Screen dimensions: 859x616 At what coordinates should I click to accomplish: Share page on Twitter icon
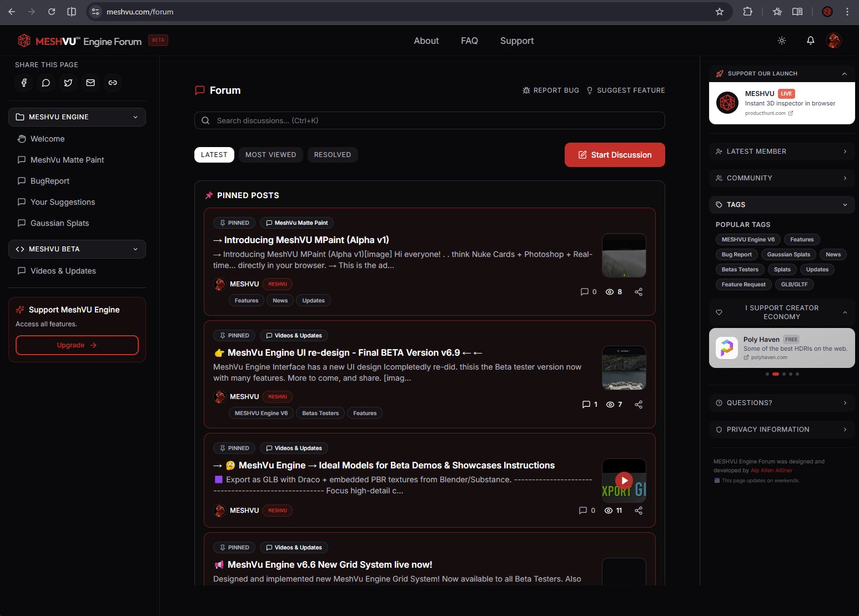coord(68,83)
